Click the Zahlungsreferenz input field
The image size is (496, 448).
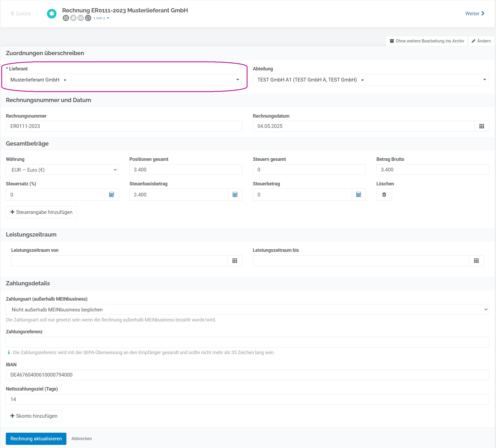click(x=247, y=342)
